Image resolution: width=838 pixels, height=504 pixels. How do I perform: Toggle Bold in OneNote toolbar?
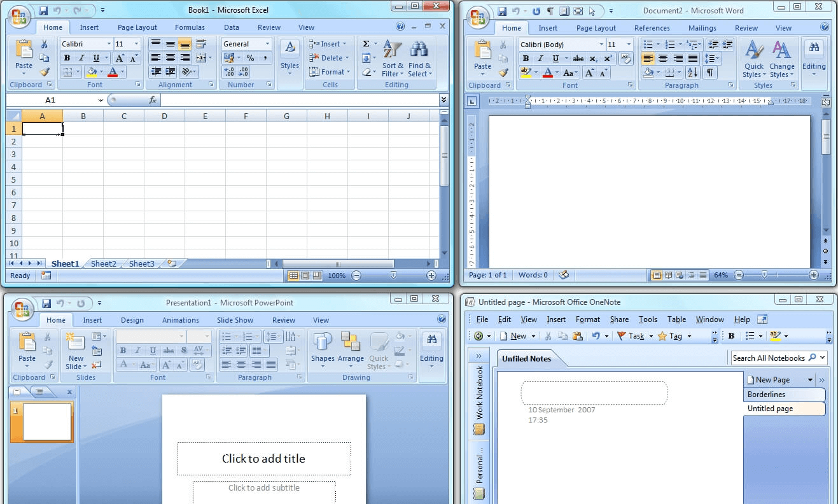click(x=731, y=336)
